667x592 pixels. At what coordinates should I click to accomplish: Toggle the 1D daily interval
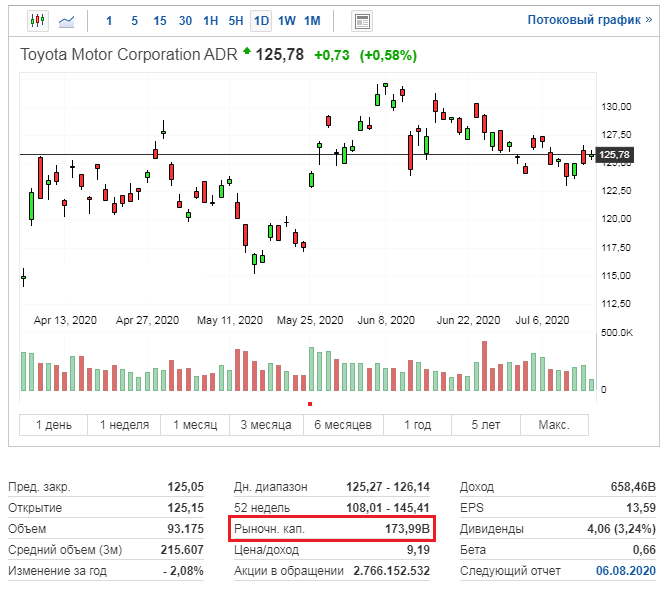click(261, 20)
